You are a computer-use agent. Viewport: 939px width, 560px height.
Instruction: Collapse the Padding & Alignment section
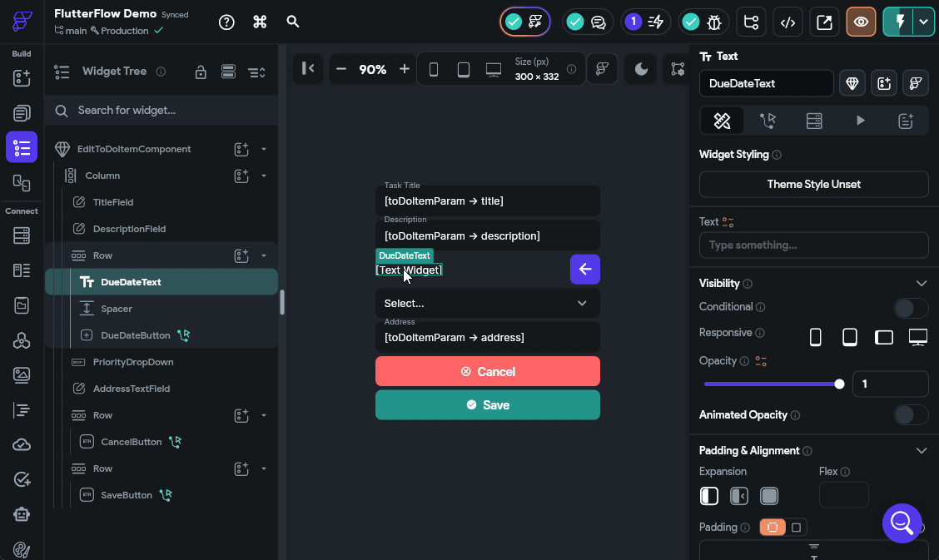click(x=921, y=450)
